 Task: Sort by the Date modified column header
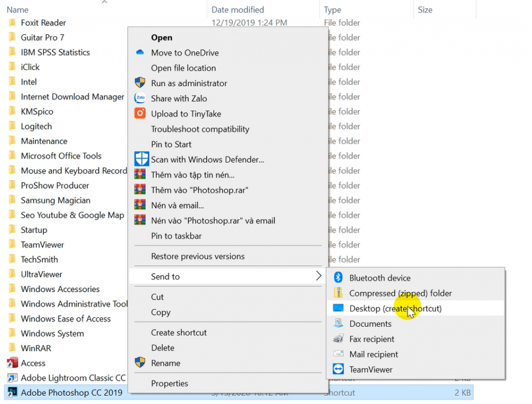pos(237,10)
